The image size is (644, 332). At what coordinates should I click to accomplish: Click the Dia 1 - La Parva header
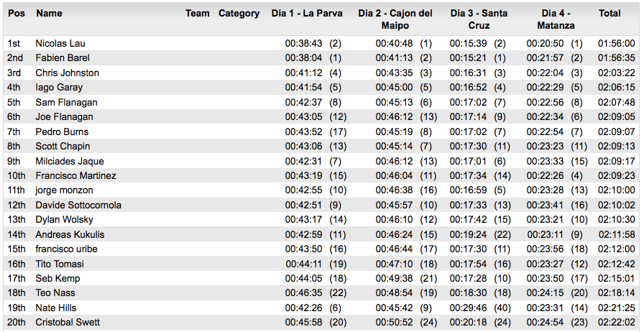point(307,13)
